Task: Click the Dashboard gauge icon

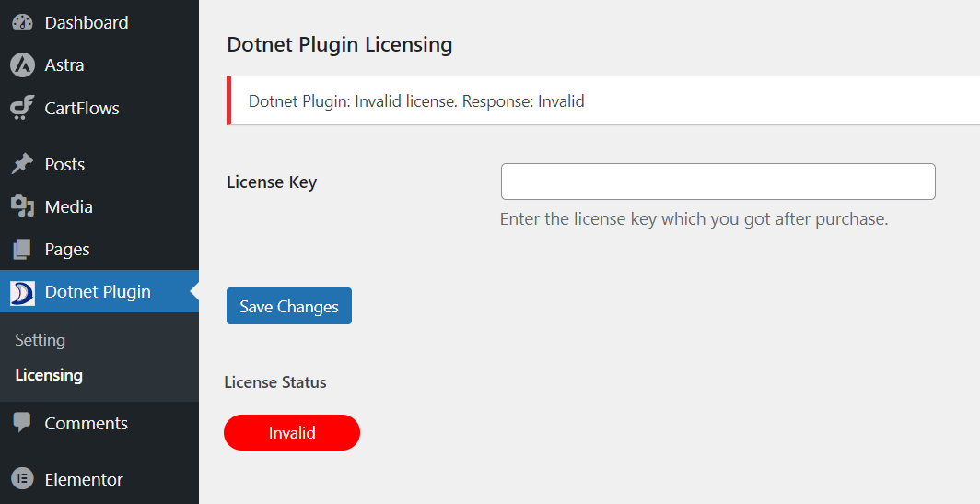Action: click(22, 22)
